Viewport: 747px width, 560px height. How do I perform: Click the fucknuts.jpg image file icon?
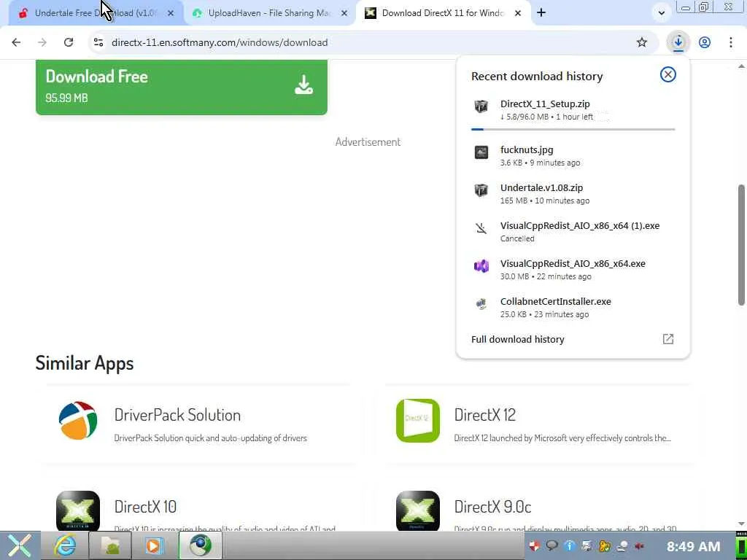(481, 152)
